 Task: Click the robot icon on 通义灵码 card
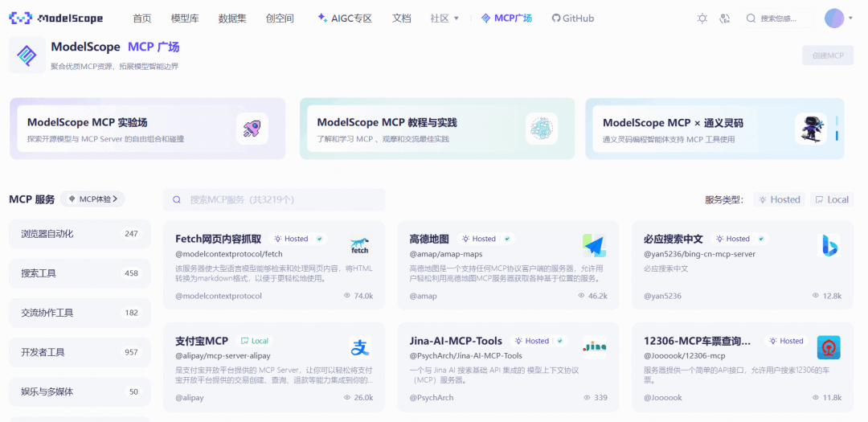coord(811,129)
